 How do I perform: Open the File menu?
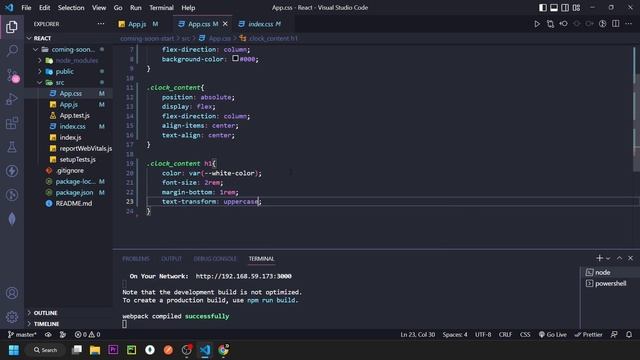(26, 8)
